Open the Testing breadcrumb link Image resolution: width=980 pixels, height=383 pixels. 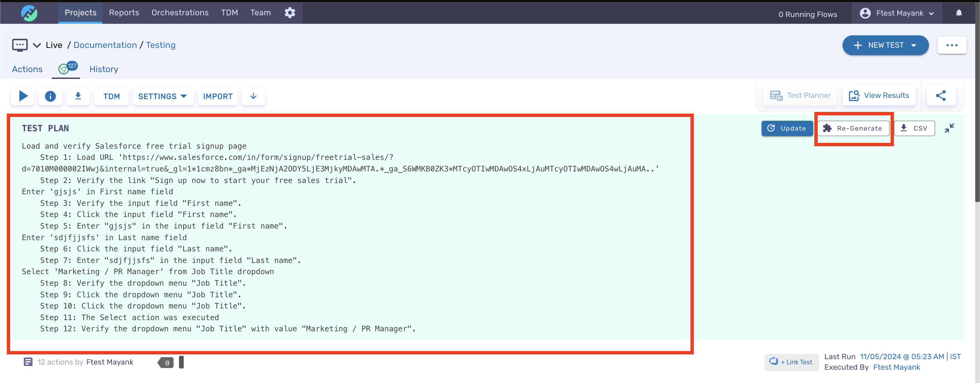(x=161, y=45)
